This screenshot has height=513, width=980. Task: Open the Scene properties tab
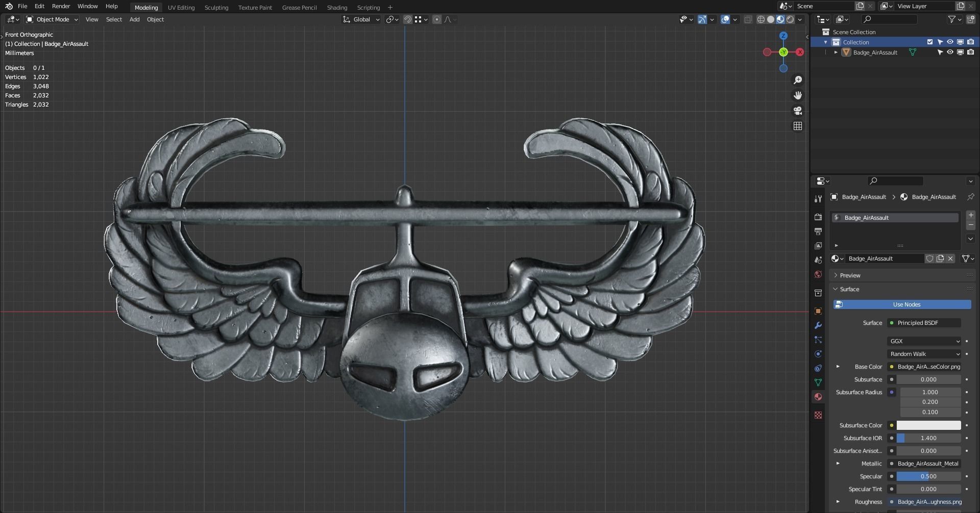pyautogui.click(x=818, y=260)
